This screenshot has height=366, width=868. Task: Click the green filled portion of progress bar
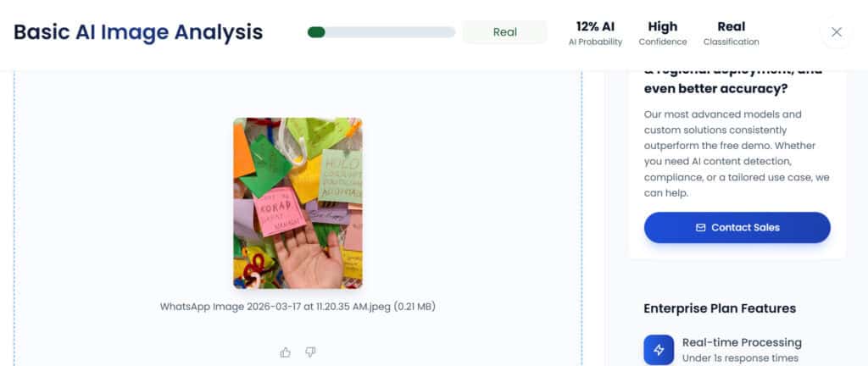(x=317, y=32)
